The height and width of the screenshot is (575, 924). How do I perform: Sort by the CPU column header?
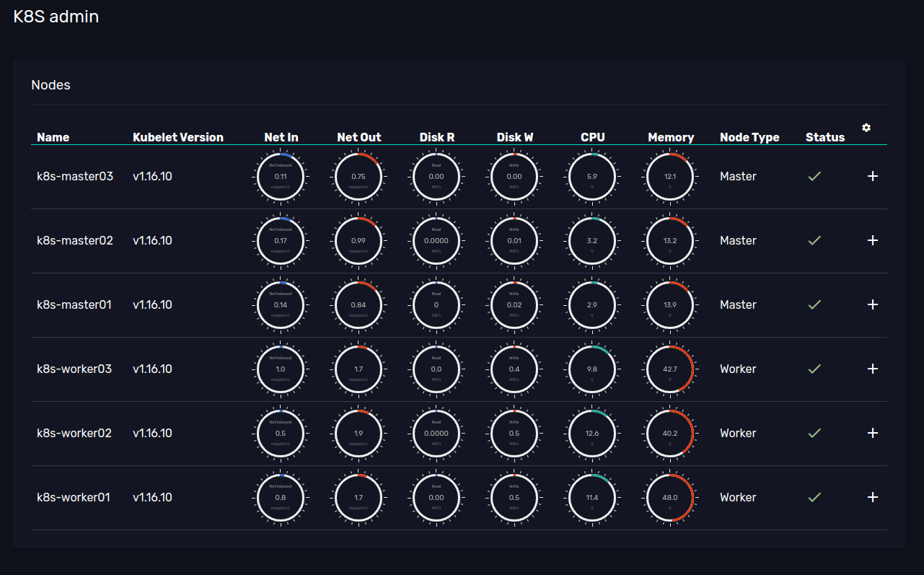pyautogui.click(x=593, y=137)
